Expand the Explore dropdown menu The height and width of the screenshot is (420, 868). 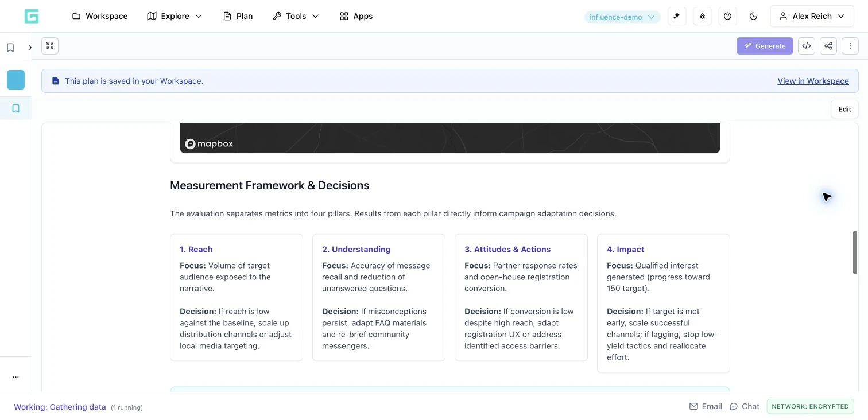point(175,16)
